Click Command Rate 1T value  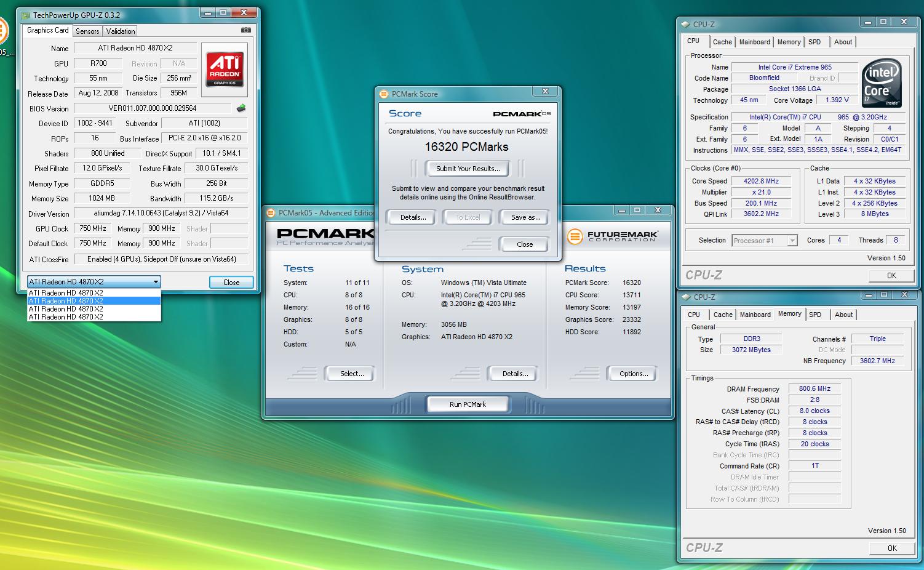(x=814, y=466)
